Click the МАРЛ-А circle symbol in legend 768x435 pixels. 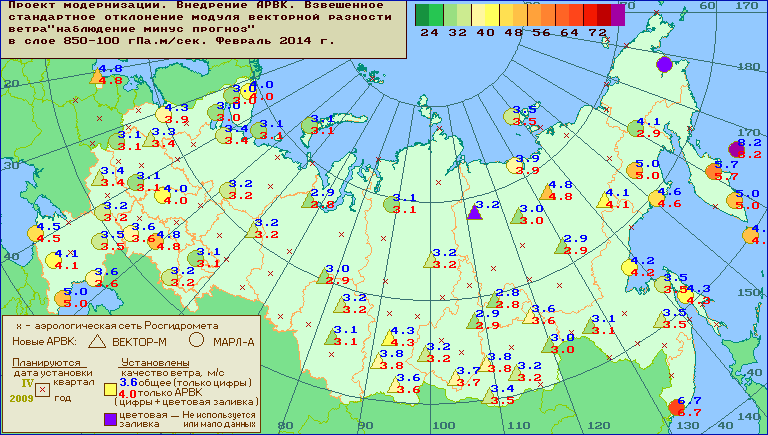coord(196,339)
